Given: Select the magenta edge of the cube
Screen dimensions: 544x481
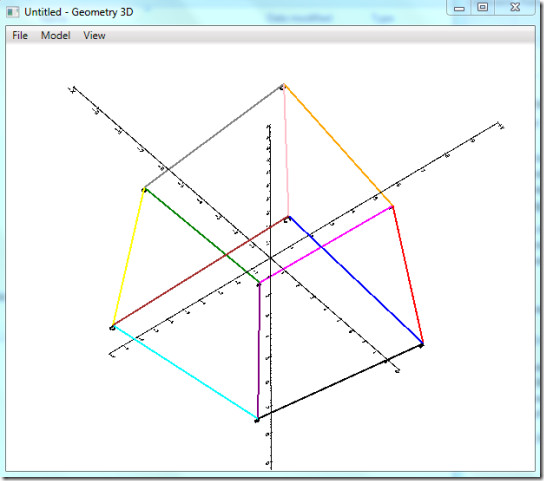Looking at the screenshot, I should tap(326, 245).
